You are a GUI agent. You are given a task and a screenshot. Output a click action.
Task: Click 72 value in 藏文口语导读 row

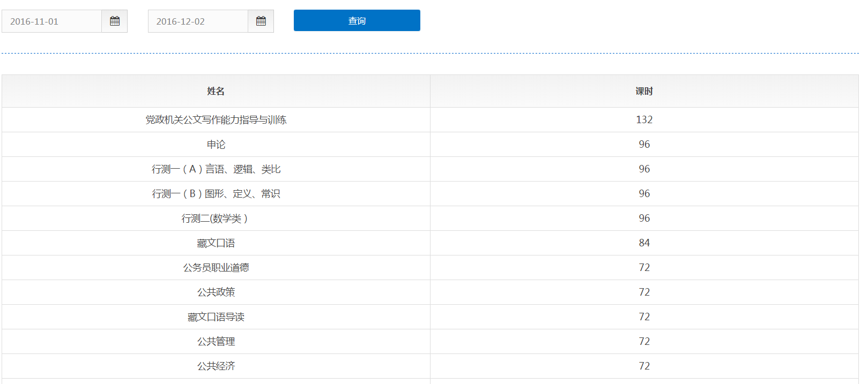click(644, 317)
